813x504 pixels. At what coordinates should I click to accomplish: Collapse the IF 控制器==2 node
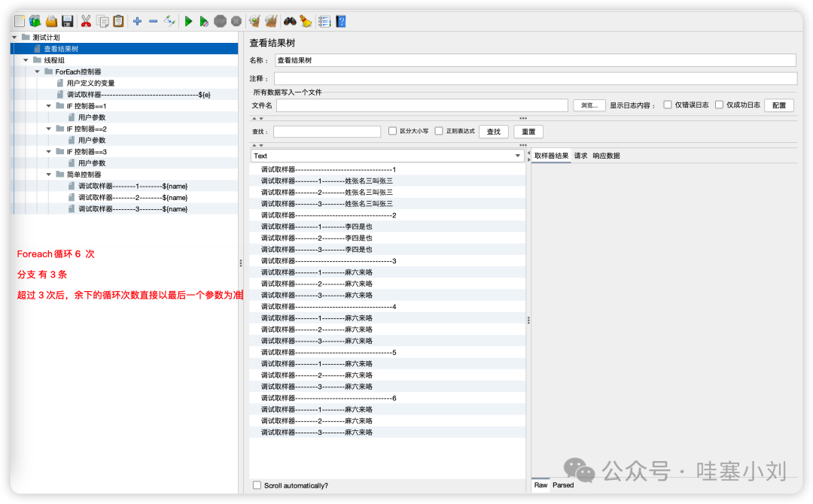point(49,129)
